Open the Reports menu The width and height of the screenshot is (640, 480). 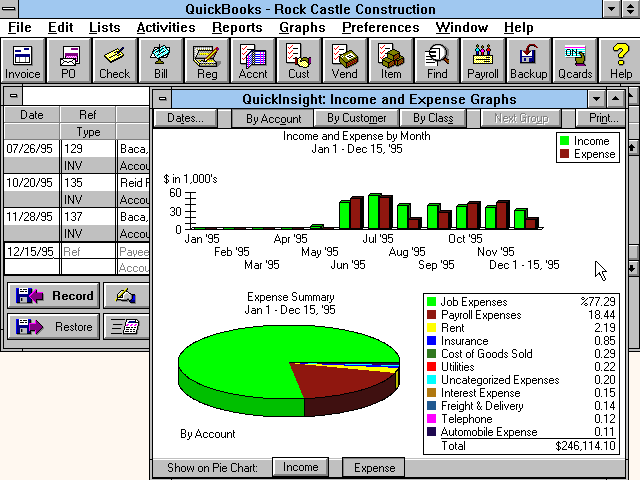pyautogui.click(x=237, y=27)
